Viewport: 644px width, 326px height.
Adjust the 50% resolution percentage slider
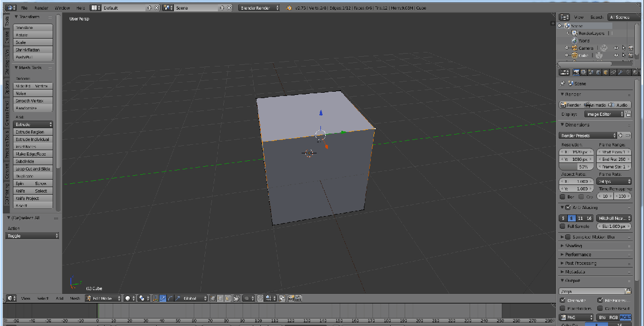(x=577, y=167)
